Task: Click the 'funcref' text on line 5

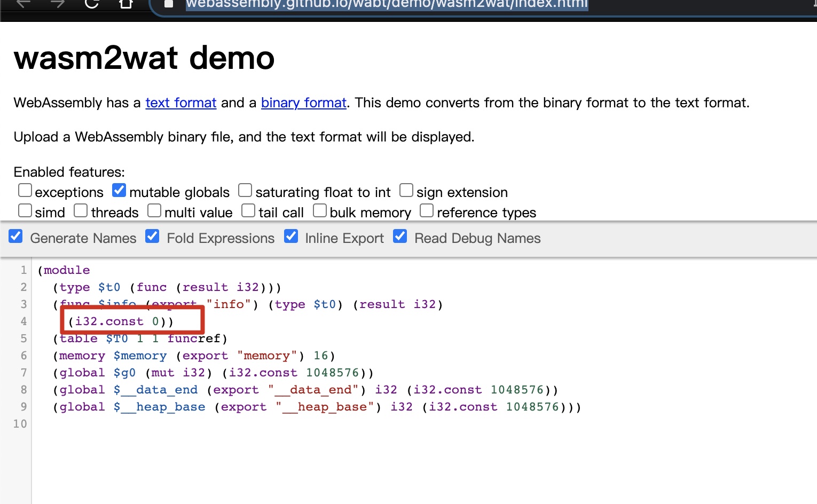Action: pos(194,338)
